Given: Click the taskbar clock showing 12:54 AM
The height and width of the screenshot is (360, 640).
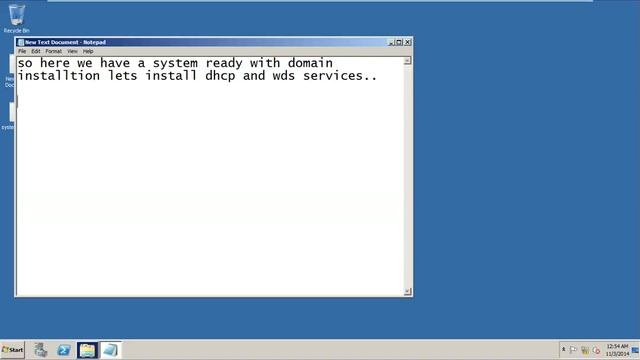Looking at the screenshot, I should [x=617, y=350].
